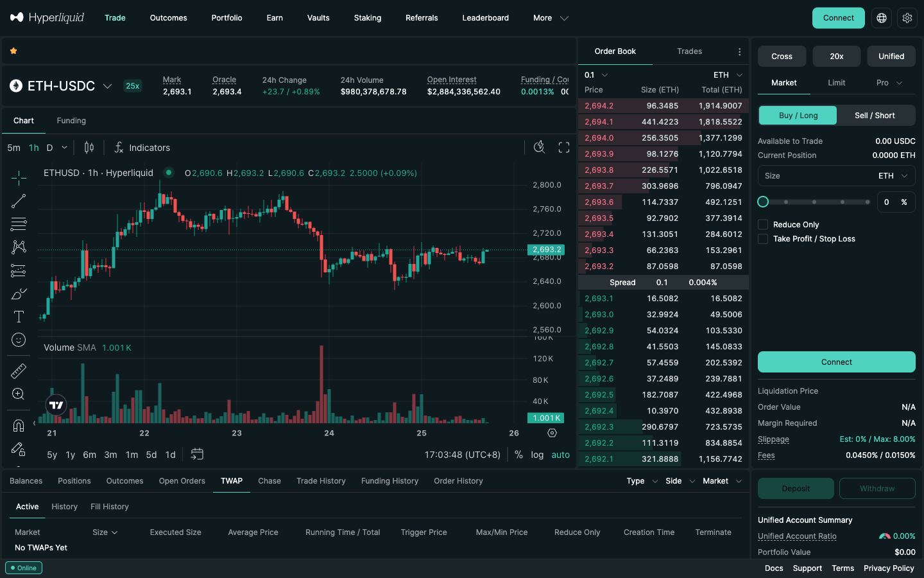
Task: Open the Size ETH unit dropdown
Action: coord(893,176)
